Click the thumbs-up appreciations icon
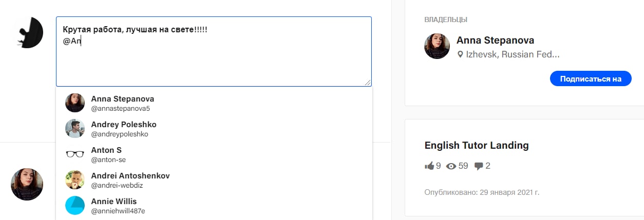The height and width of the screenshot is (220, 644). (x=429, y=166)
